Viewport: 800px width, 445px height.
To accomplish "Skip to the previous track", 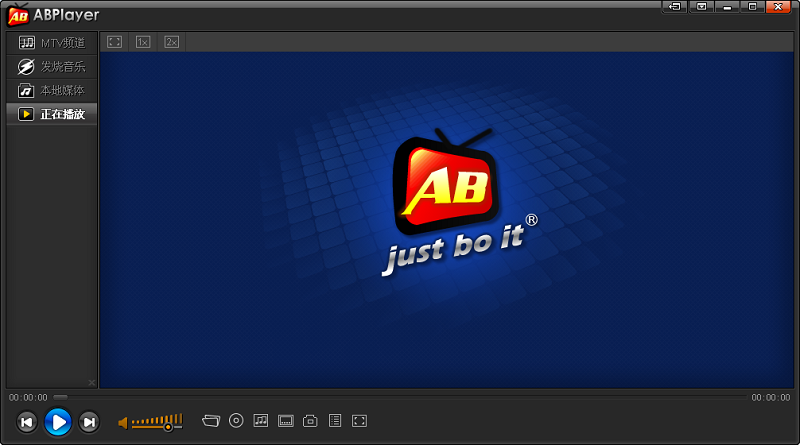I will [x=27, y=422].
